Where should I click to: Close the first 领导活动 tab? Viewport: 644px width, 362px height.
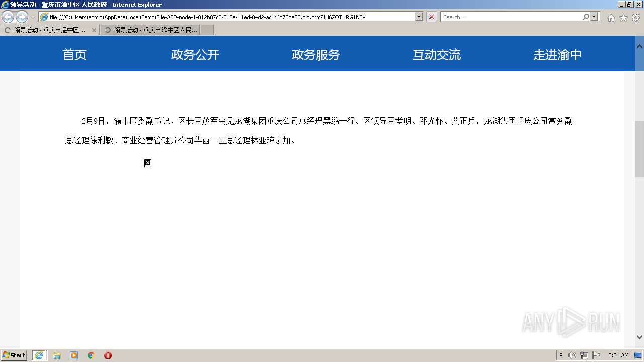(94, 30)
